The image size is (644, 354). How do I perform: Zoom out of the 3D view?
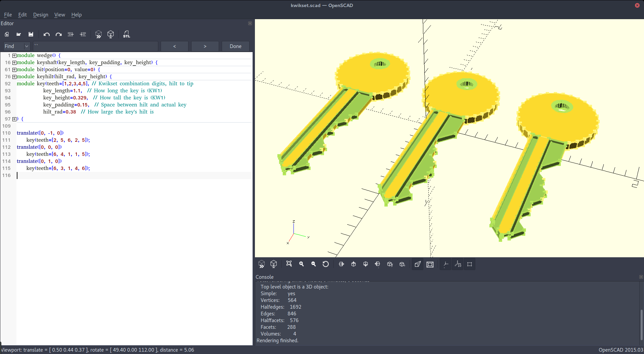314,264
